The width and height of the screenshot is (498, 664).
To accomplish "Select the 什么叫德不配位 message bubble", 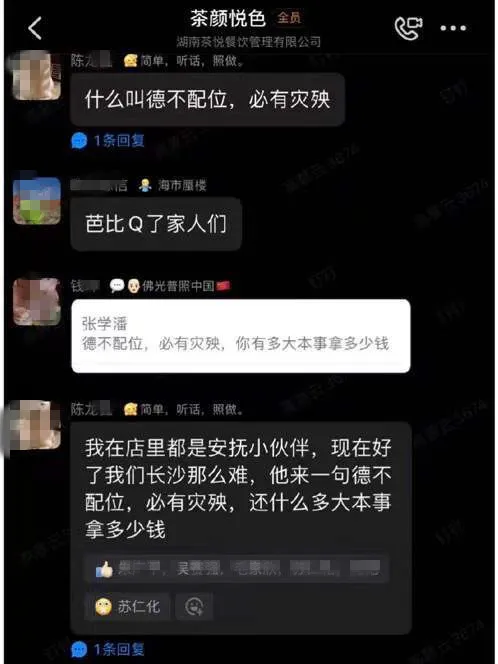I will [208, 100].
